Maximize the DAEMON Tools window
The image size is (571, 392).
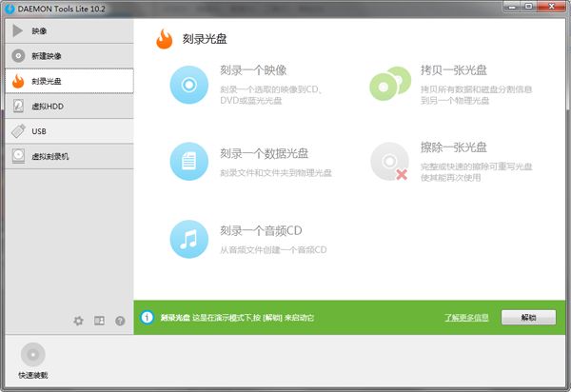click(529, 7)
